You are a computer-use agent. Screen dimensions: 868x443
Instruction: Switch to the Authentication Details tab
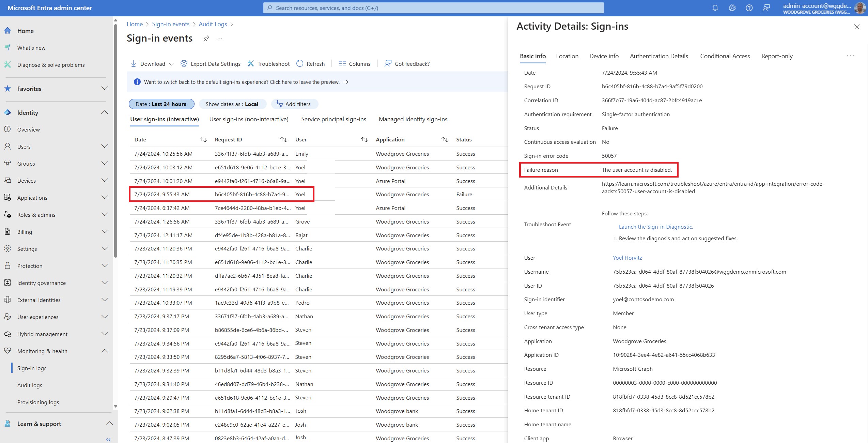(658, 56)
